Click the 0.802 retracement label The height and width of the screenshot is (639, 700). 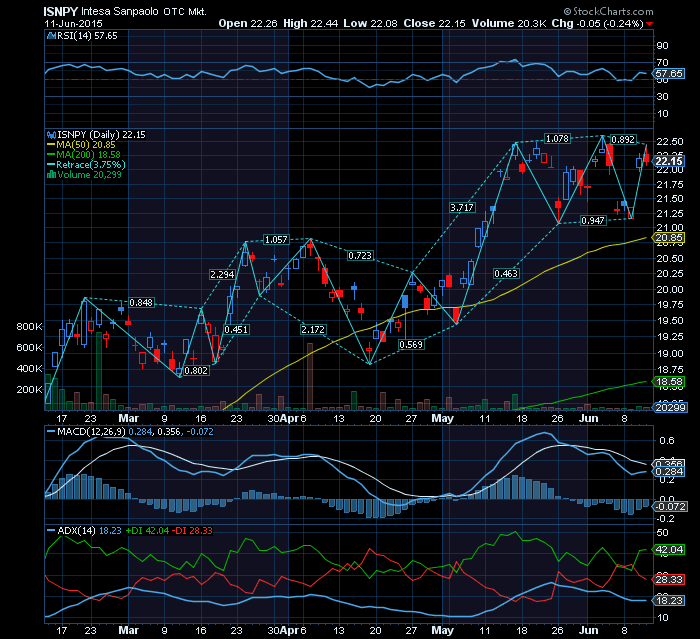tap(196, 371)
